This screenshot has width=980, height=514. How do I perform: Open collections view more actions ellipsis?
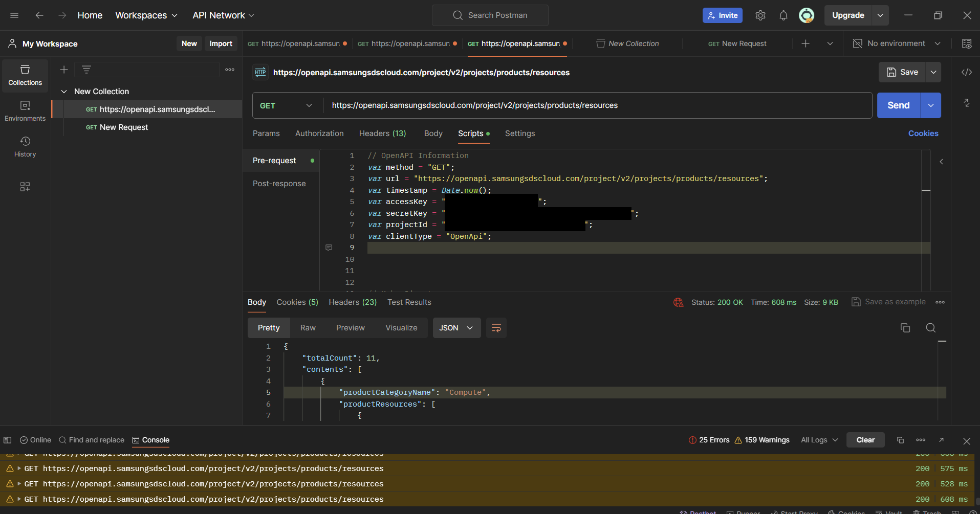click(230, 70)
